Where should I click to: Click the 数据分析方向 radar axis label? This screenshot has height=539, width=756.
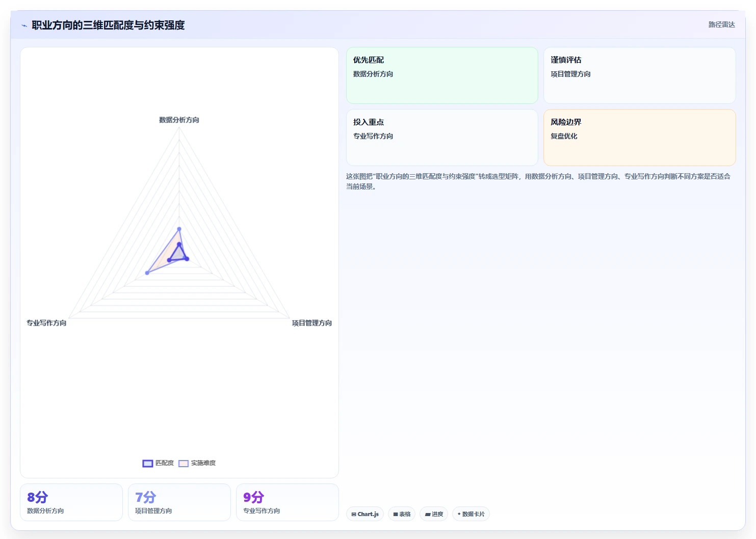click(x=179, y=120)
